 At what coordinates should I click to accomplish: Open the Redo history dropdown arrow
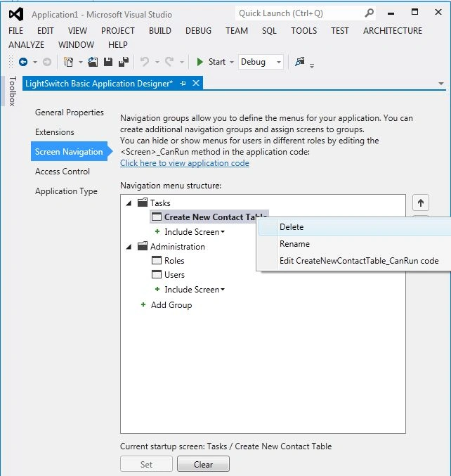(x=182, y=63)
